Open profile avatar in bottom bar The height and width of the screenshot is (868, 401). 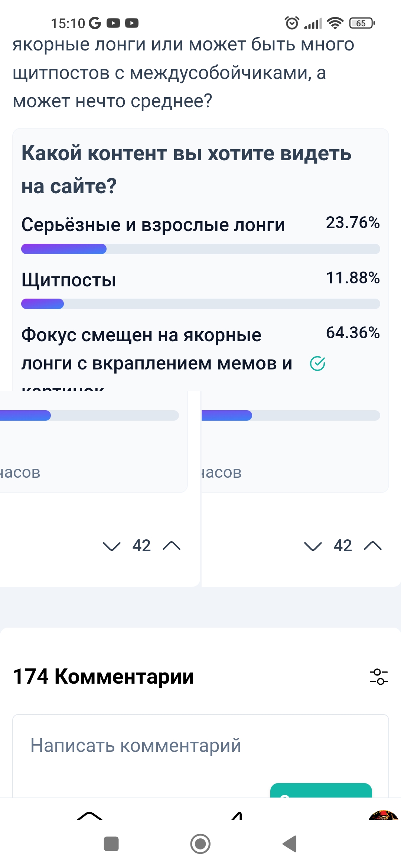384,815
